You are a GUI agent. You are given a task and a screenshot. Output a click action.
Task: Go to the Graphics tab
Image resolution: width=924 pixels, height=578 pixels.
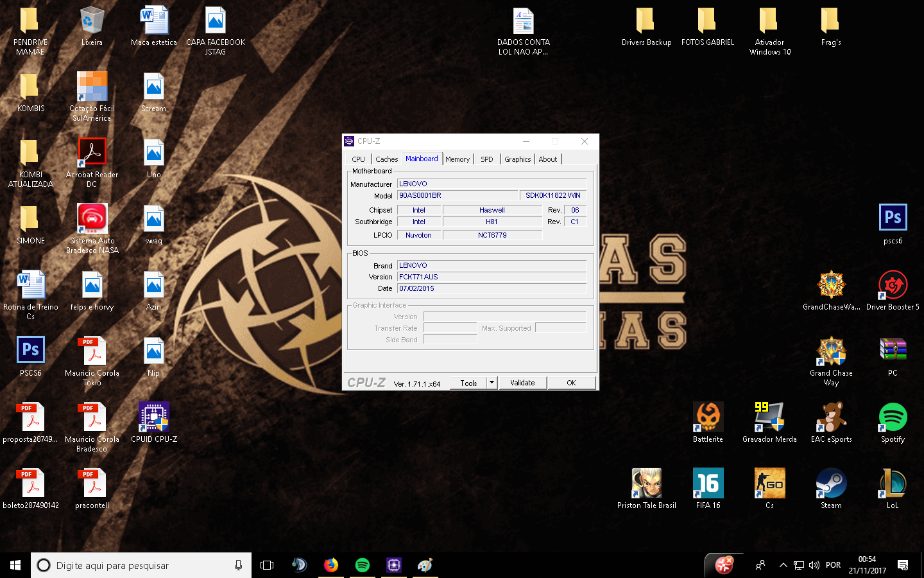[517, 159]
